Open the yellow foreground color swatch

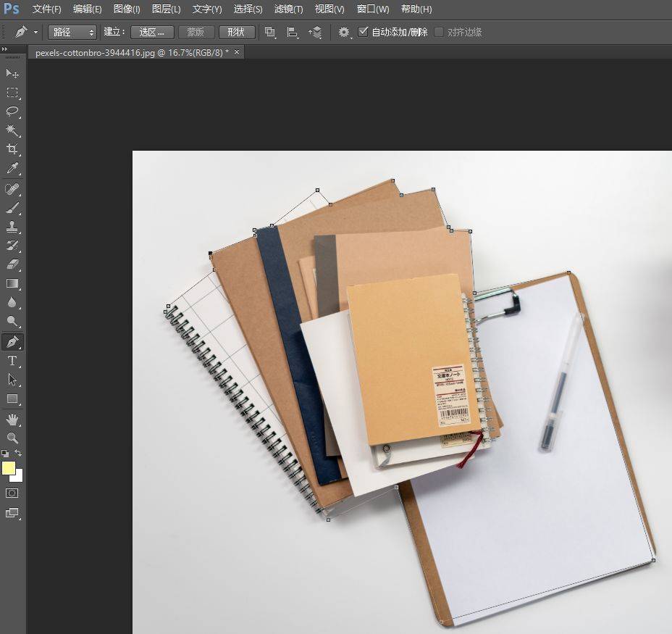click(x=9, y=468)
